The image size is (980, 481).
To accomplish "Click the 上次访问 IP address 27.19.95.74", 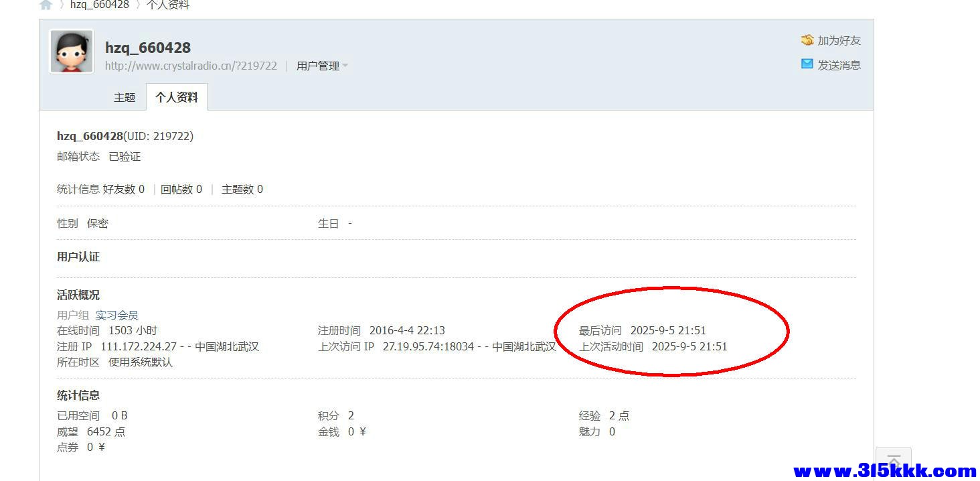I will [x=428, y=346].
